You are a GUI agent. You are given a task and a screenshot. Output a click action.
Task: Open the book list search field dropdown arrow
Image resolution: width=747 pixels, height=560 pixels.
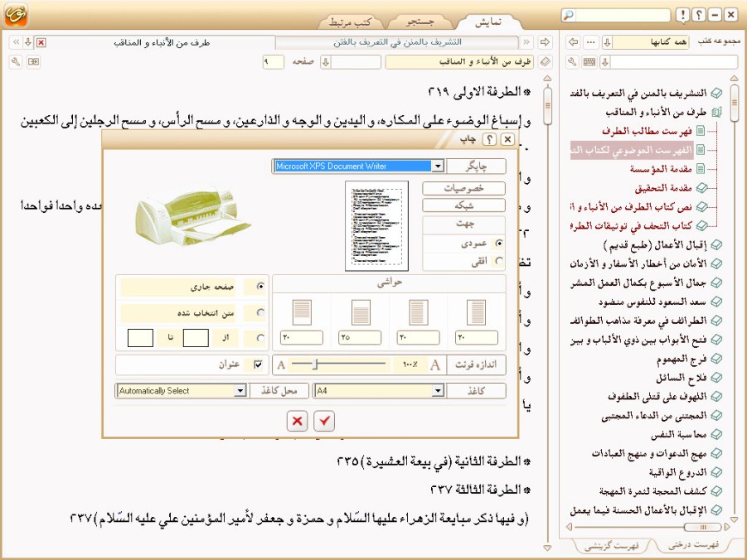(x=605, y=62)
